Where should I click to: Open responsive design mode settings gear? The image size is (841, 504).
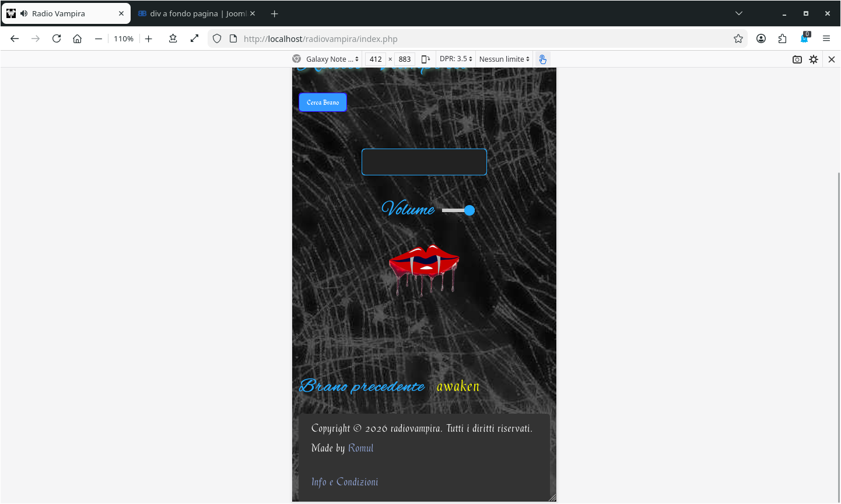coord(814,59)
